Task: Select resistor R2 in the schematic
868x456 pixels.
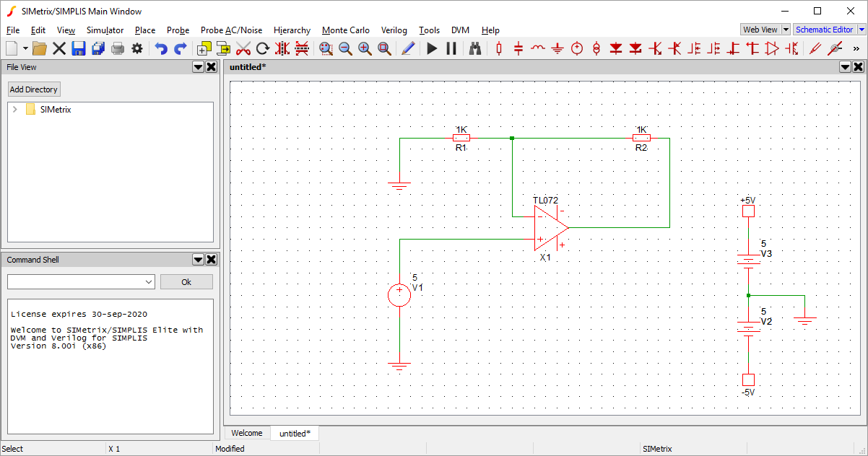Action: 641,138
